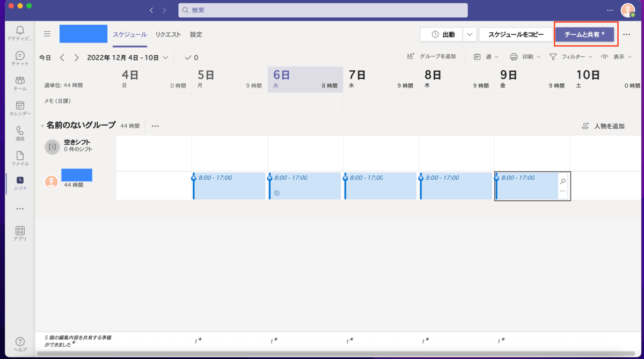Click the 検索 search field
Screen dimensions: 644x359
pos(323,10)
